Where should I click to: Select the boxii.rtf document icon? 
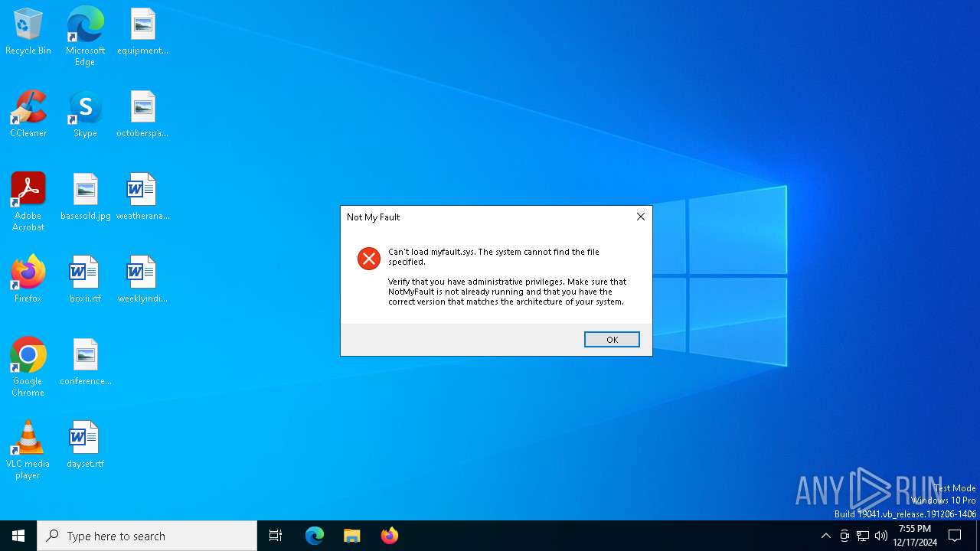85,280
